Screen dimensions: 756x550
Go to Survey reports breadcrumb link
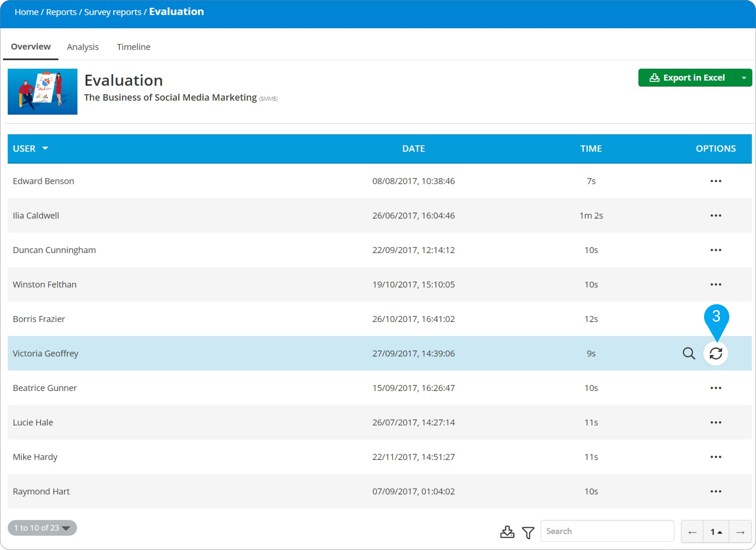click(x=113, y=12)
